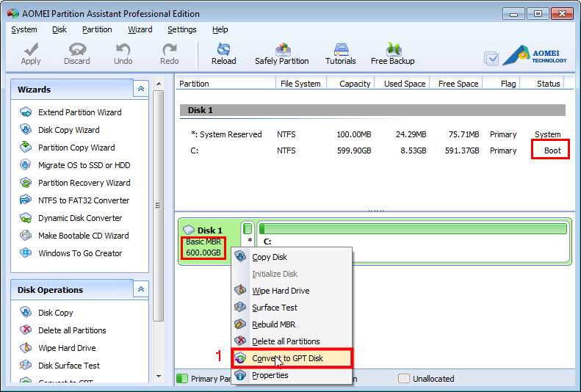Open the Windows To Go Creator
Viewport: 581px width, 392px height.
pos(79,253)
